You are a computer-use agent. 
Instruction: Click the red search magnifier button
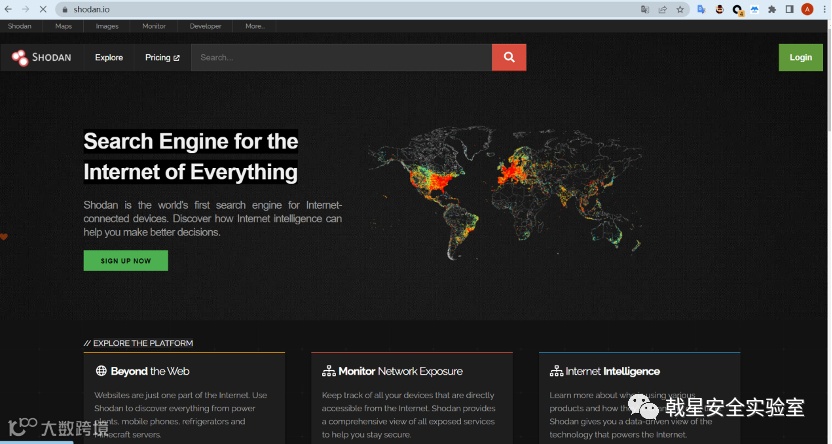[x=509, y=57]
